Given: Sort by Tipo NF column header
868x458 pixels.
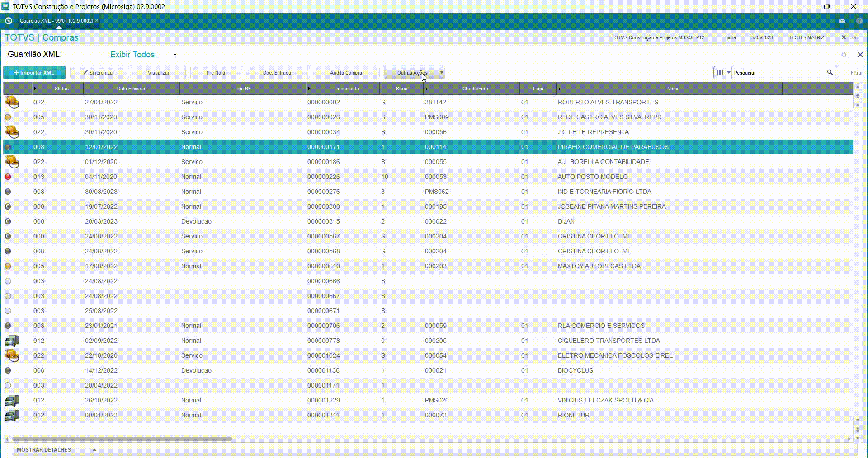Looking at the screenshot, I should coord(242,89).
